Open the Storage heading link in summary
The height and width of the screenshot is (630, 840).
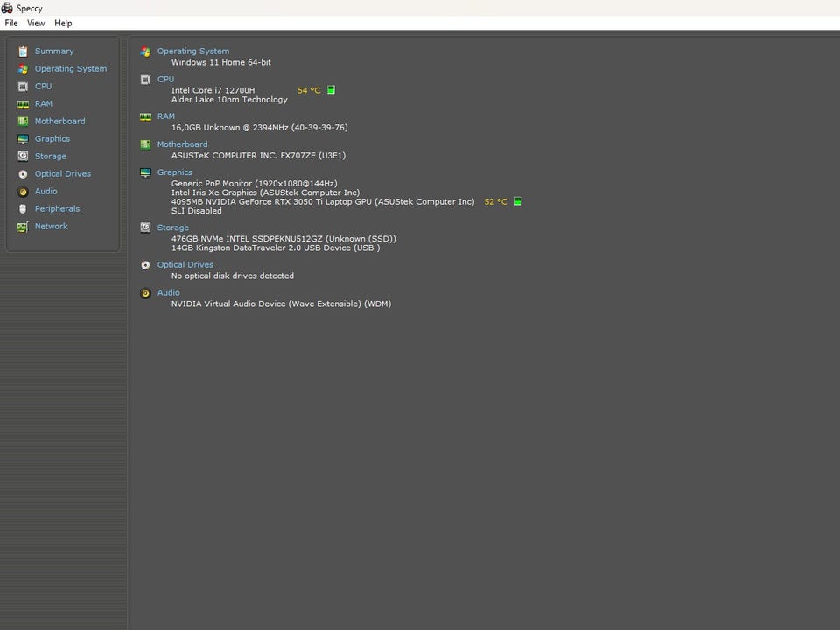point(173,227)
